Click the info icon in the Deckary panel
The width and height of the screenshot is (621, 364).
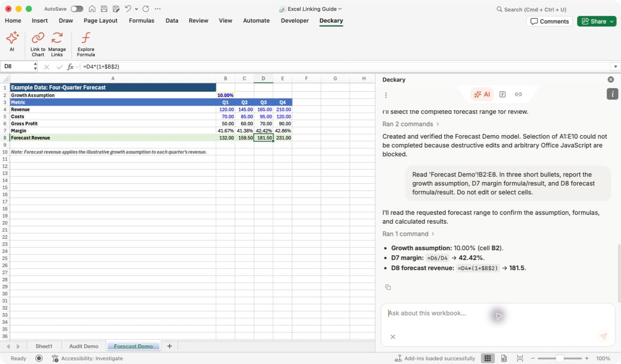tap(612, 94)
